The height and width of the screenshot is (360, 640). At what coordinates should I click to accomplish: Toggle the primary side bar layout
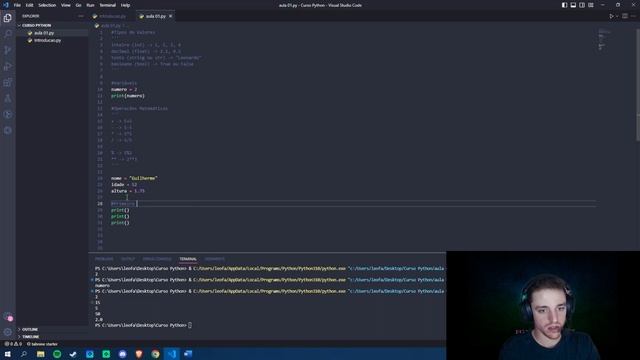point(564,5)
